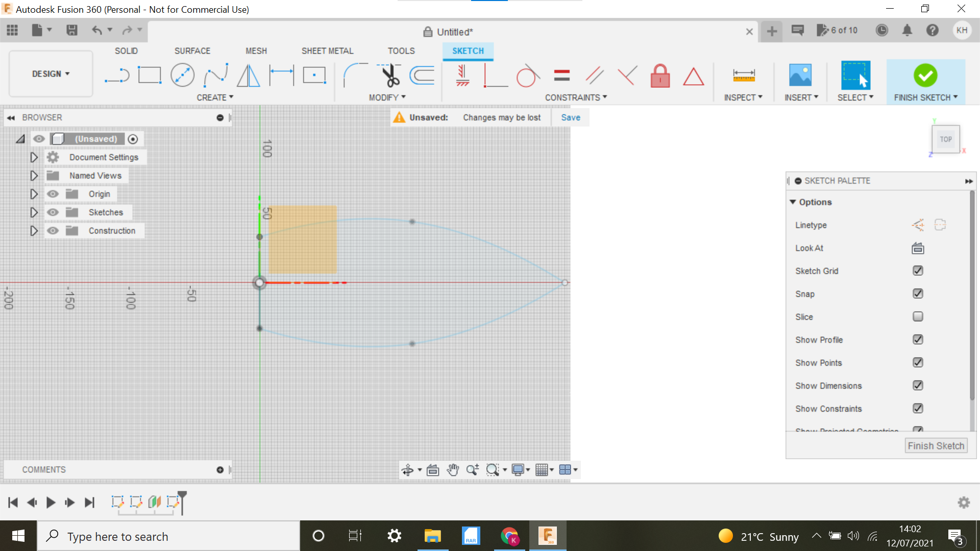Click Save in the unsaved changes warning
This screenshot has height=551, width=980.
tap(570, 117)
